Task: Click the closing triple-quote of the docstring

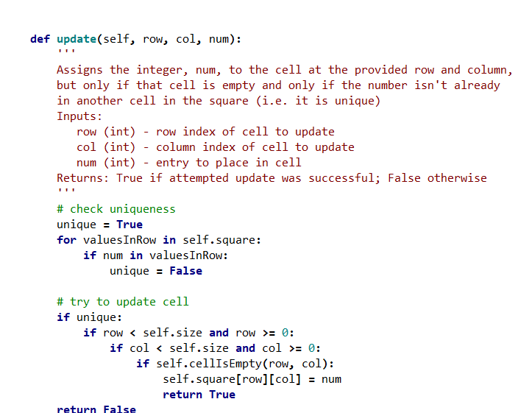Action: point(66,190)
